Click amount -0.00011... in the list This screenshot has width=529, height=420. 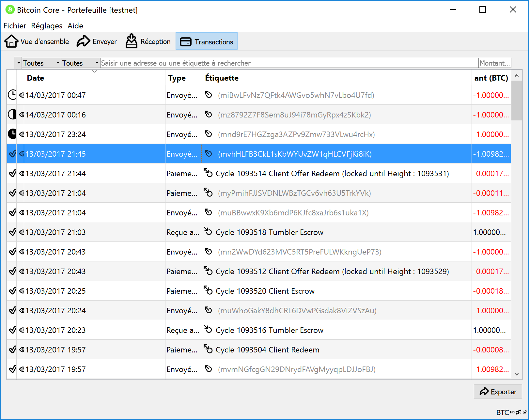point(491,193)
